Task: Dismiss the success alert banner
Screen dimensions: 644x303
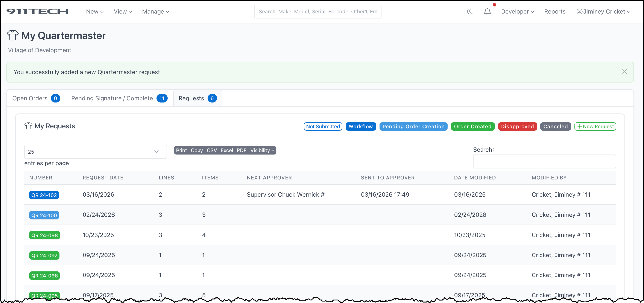Action: [x=624, y=72]
